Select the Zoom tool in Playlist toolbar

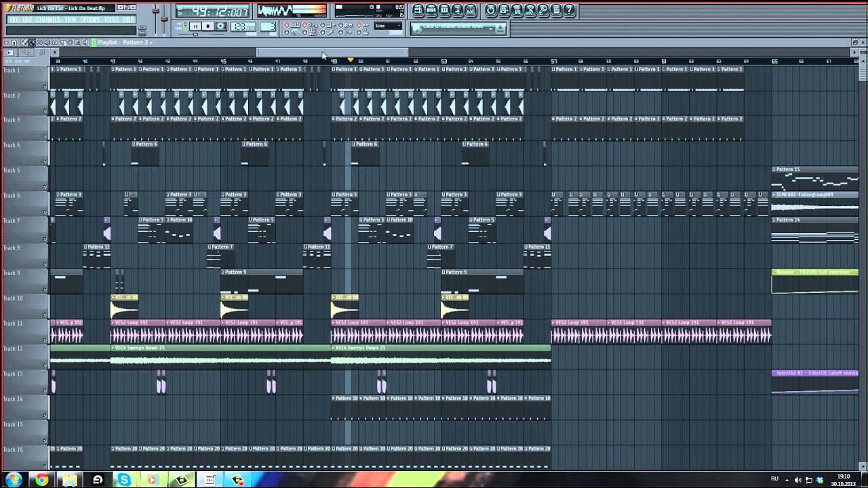click(78, 43)
